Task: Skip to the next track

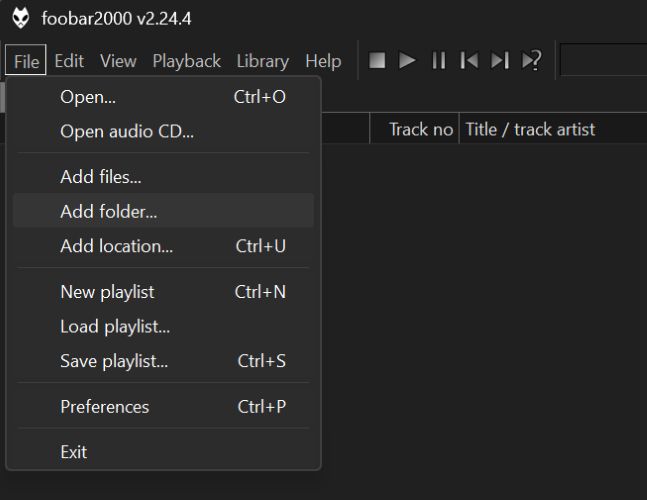Action: tap(500, 61)
